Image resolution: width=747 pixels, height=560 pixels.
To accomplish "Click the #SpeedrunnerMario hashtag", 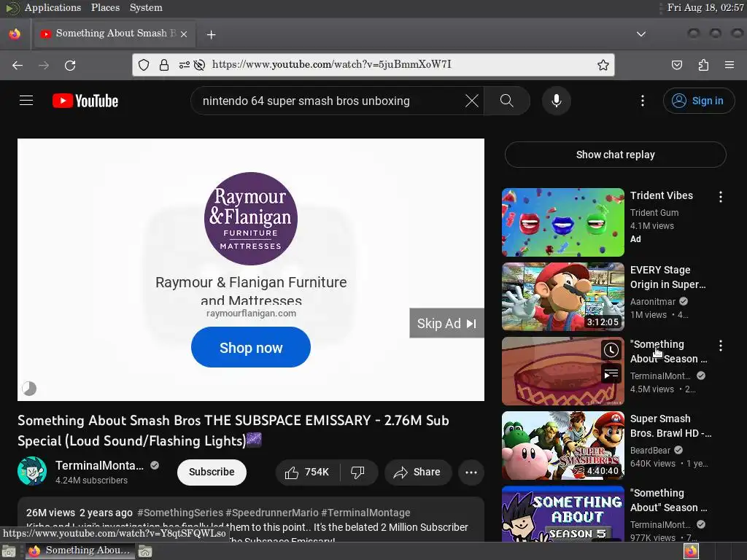I will [x=272, y=513].
